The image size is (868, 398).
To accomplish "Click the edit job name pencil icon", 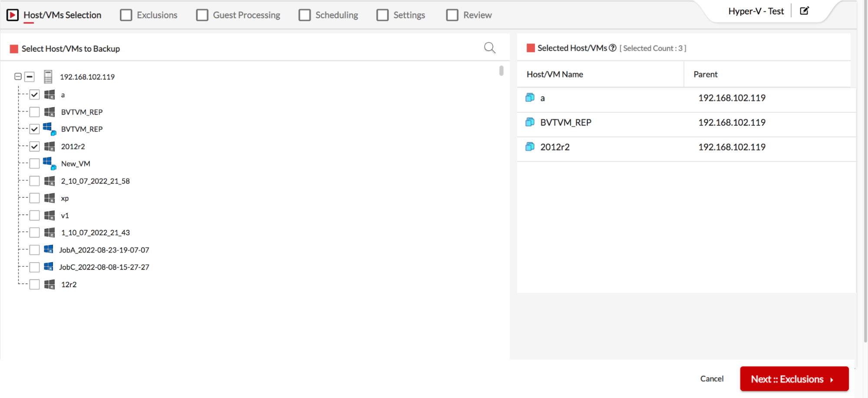I will [804, 11].
